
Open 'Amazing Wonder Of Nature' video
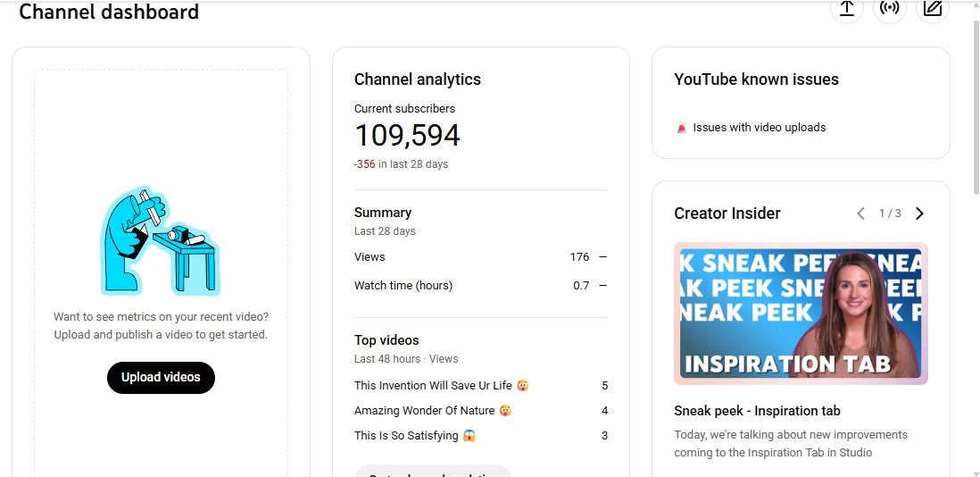424,411
